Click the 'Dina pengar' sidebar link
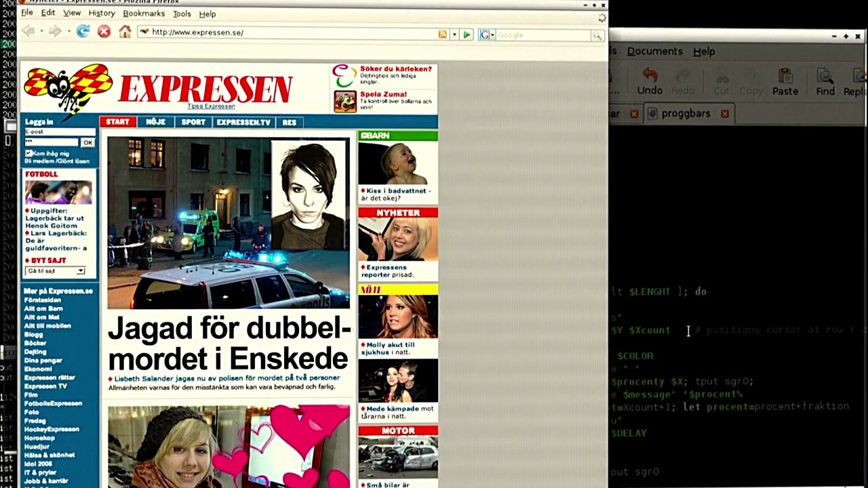868x488 pixels. pyautogui.click(x=43, y=360)
